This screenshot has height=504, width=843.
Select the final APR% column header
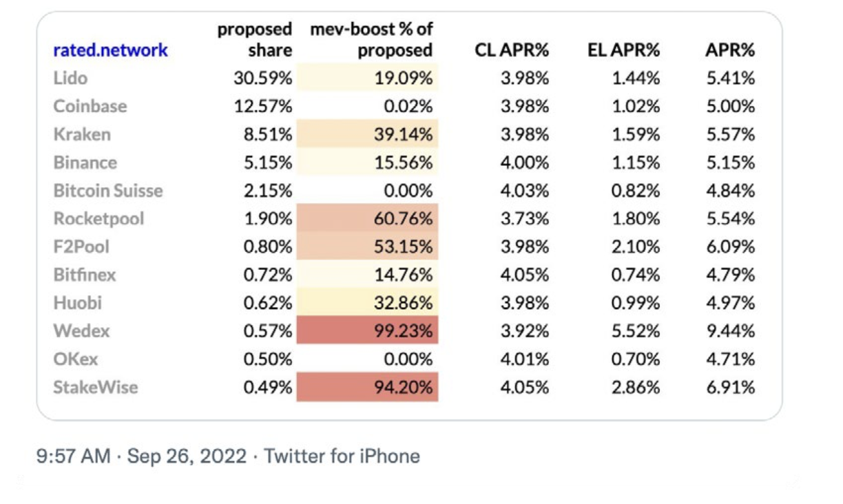pyautogui.click(x=730, y=50)
